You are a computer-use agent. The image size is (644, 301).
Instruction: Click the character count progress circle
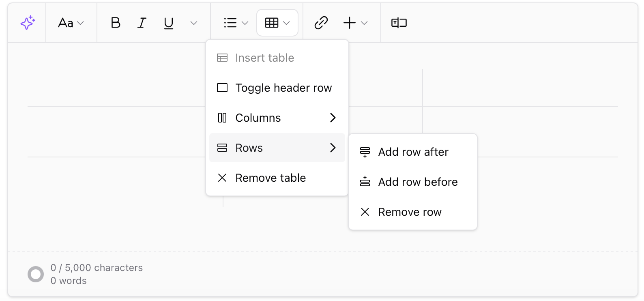[x=36, y=274]
